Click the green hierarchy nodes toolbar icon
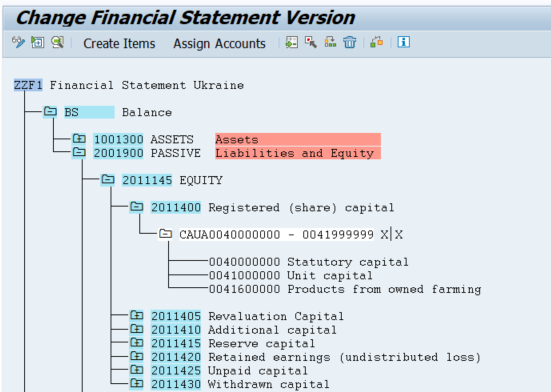551x392 pixels. [330, 43]
